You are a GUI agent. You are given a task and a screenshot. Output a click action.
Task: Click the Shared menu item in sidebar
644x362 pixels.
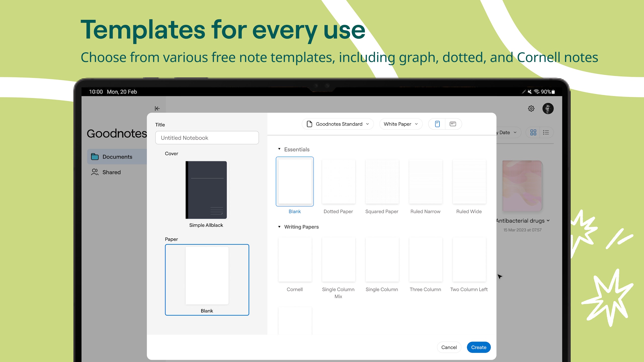pyautogui.click(x=111, y=172)
